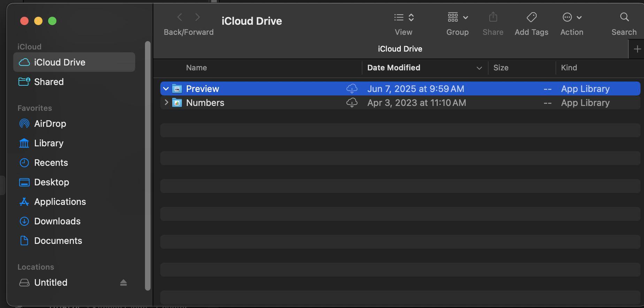The image size is (644, 308).
Task: Click the Search magnifier icon
Action: point(624,17)
